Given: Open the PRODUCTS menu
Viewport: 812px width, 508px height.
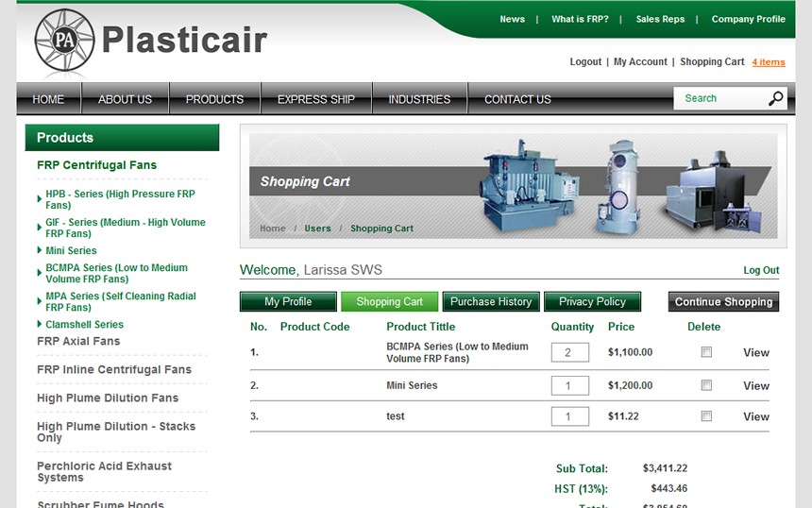Looking at the screenshot, I should click(214, 99).
